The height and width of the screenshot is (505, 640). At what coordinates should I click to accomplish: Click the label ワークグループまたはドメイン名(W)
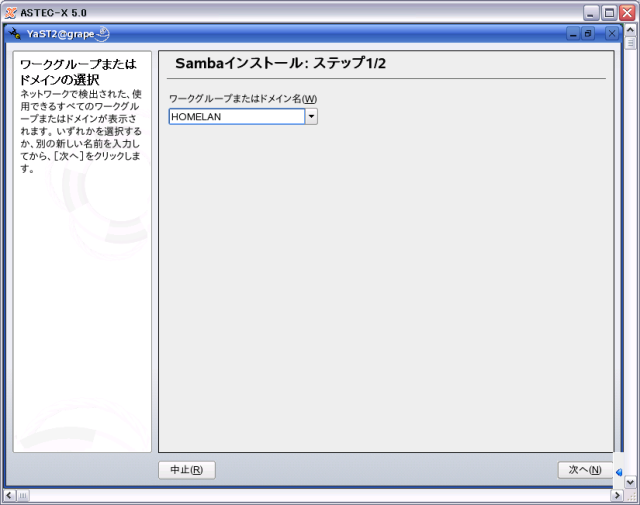(243, 98)
